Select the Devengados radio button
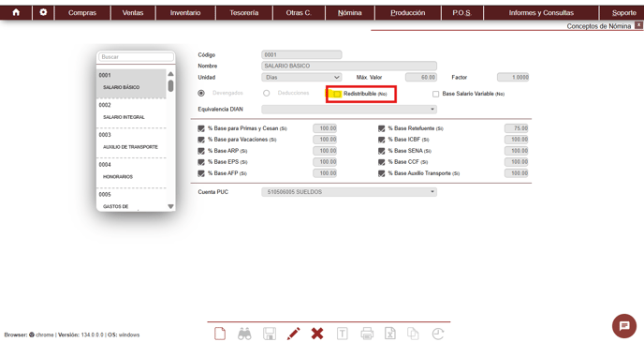The image size is (644, 342). [201, 94]
